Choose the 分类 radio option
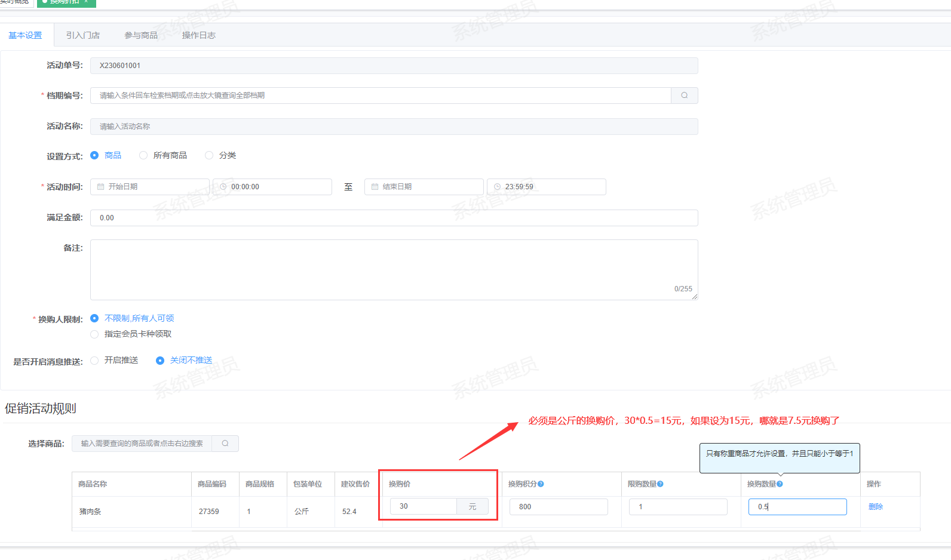This screenshot has height=560, width=951. pyautogui.click(x=209, y=155)
